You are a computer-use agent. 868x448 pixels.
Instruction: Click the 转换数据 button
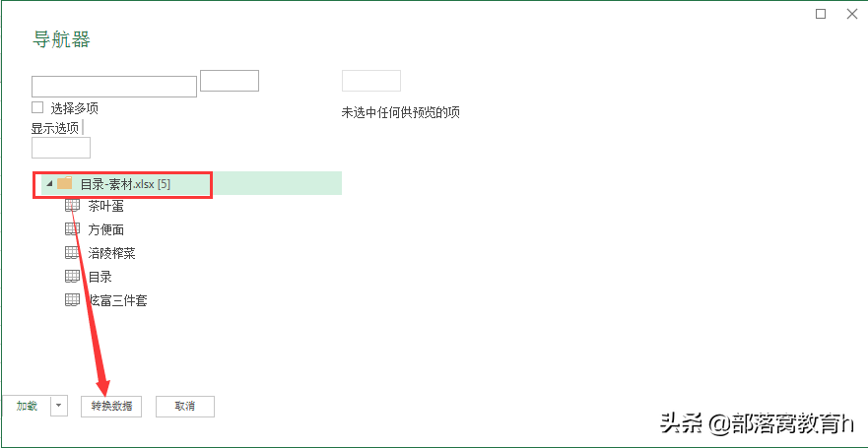click(111, 406)
